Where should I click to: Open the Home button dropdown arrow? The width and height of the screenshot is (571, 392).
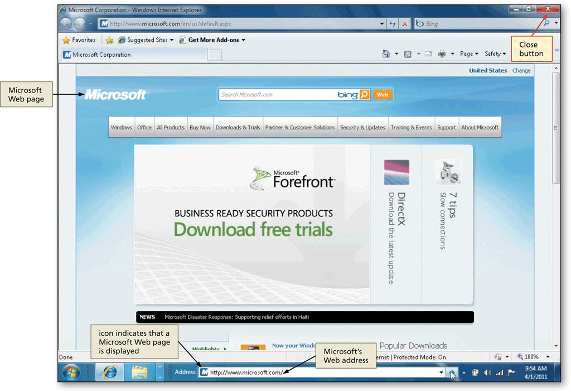[396, 54]
